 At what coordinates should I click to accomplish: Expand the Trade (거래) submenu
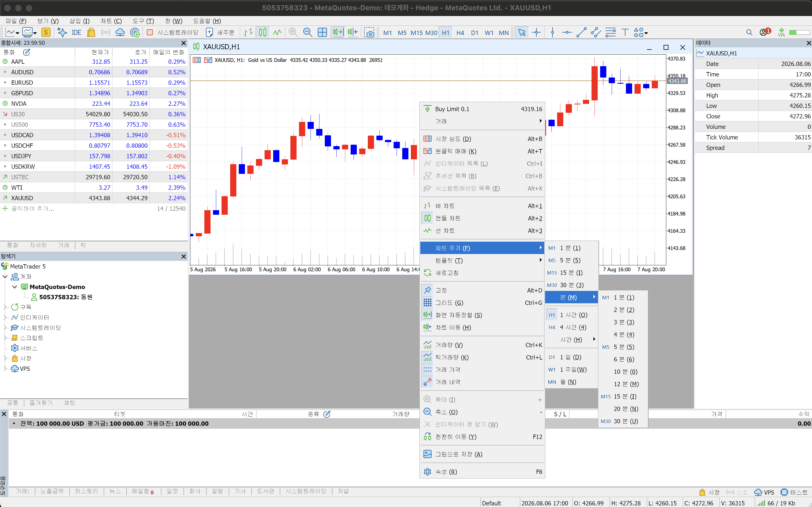[x=482, y=121]
